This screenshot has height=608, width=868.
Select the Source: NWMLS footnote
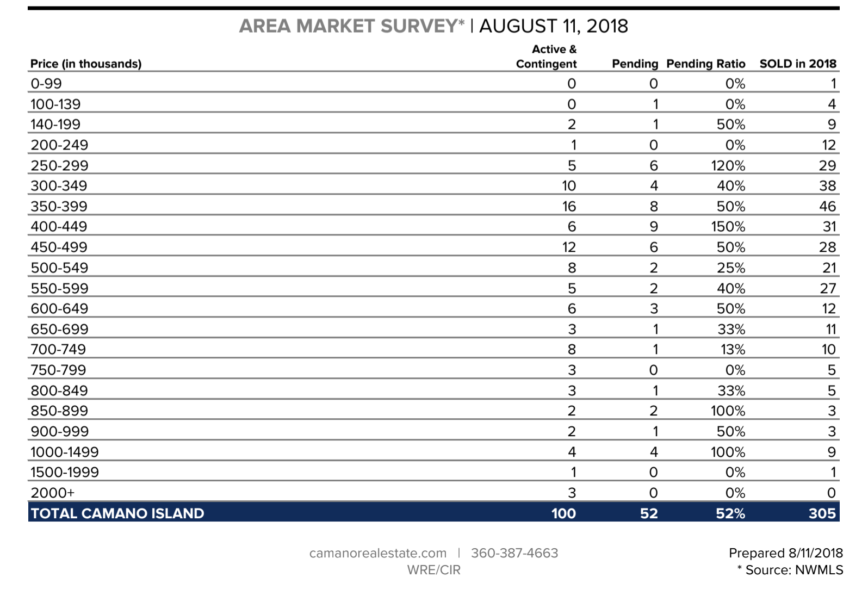tap(793, 570)
